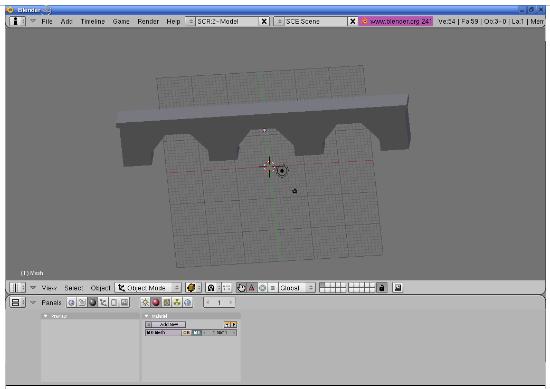Viewport: 550px width, 389px height.
Task: Open the pivot point dropdown
Action: (x=213, y=288)
